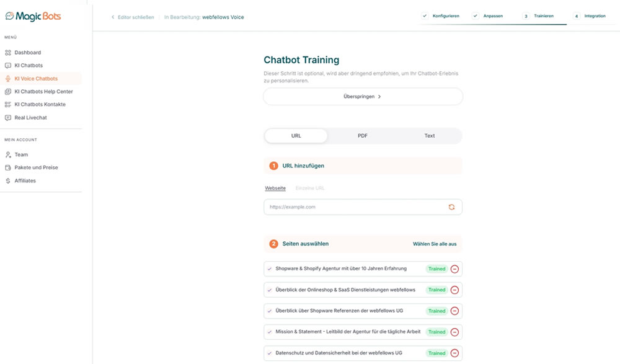The width and height of the screenshot is (620, 364).
Task: Click the microphone icon for Voice Chatbots
Action: [8, 78]
